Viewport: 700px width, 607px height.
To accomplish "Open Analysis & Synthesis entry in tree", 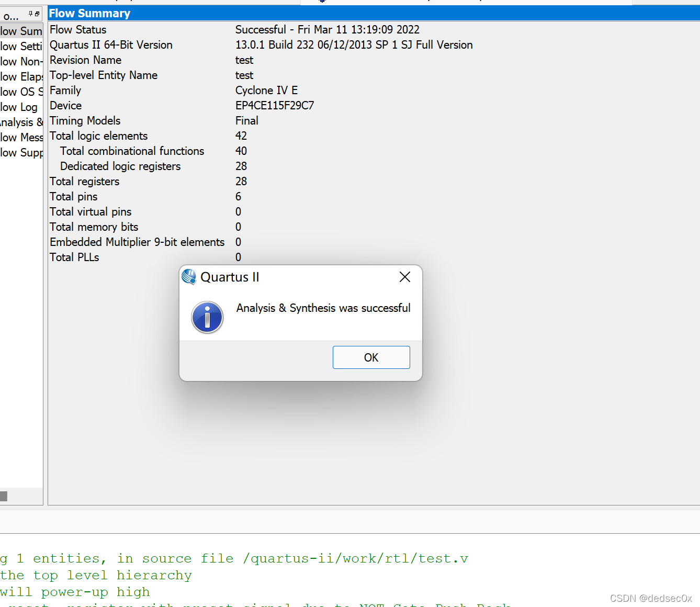I will (21, 122).
